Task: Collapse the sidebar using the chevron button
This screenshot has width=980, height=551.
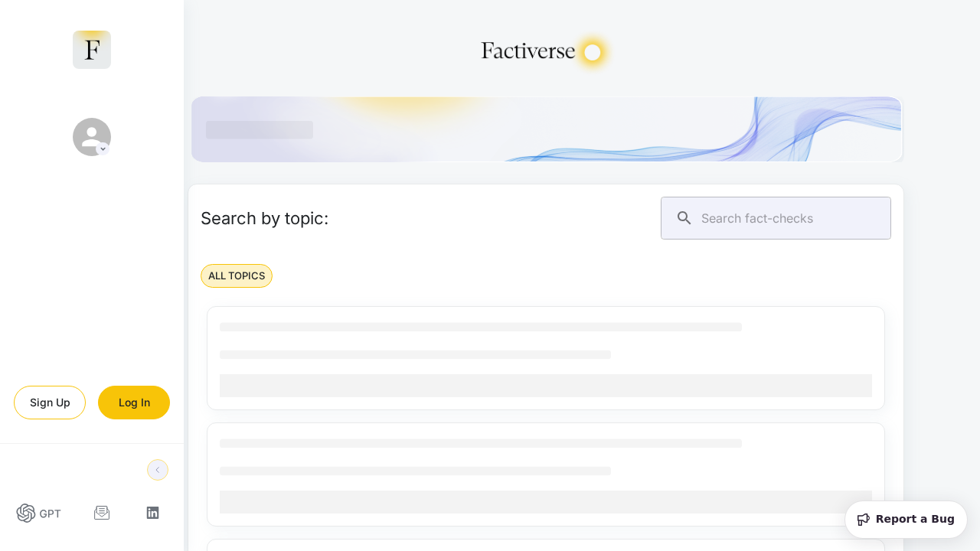Action: coord(157,469)
